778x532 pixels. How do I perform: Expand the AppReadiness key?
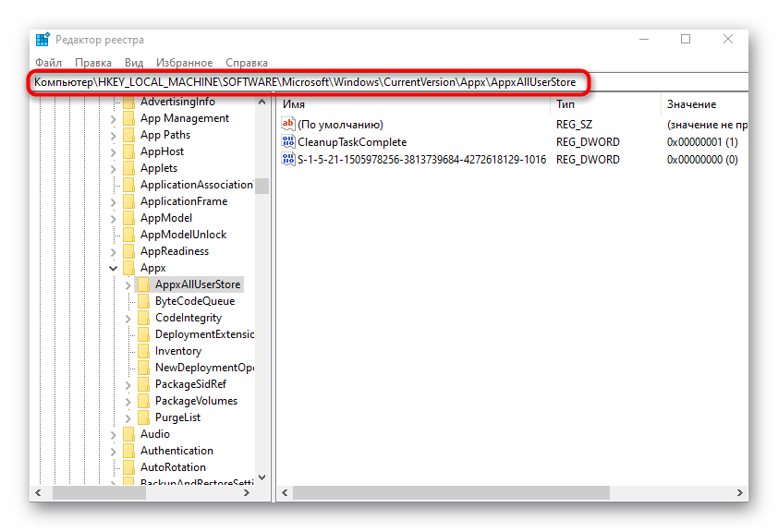[x=113, y=252]
